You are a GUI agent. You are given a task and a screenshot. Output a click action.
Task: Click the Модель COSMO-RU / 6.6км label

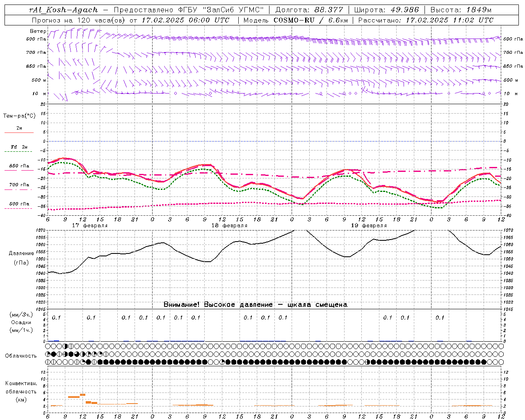[x=296, y=20]
